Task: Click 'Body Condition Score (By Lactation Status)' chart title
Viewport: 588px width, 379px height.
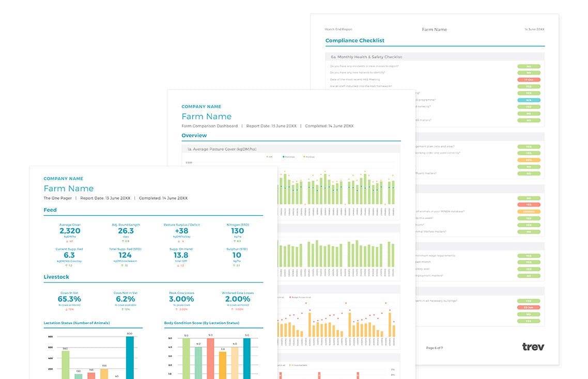Action: [x=202, y=323]
